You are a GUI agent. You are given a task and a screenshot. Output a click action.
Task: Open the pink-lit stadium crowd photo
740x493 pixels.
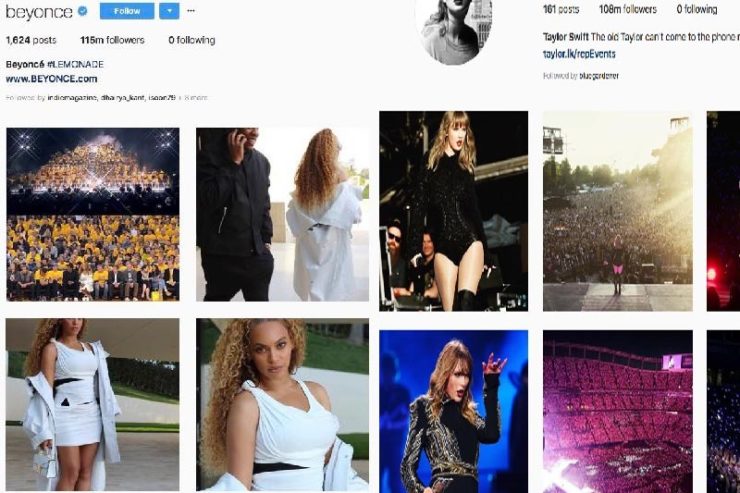[618, 411]
